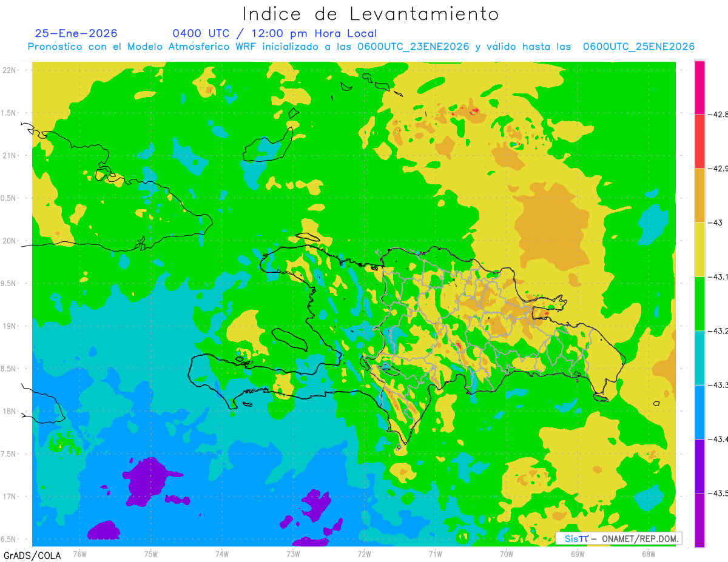Click the red legend color segment
The width and height of the screenshot is (728, 562).
699,141
